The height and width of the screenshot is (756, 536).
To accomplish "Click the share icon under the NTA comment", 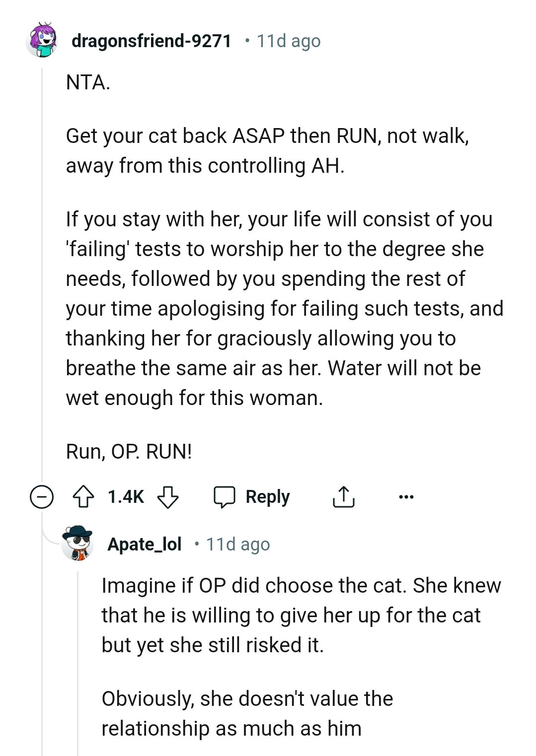I will (x=344, y=495).
